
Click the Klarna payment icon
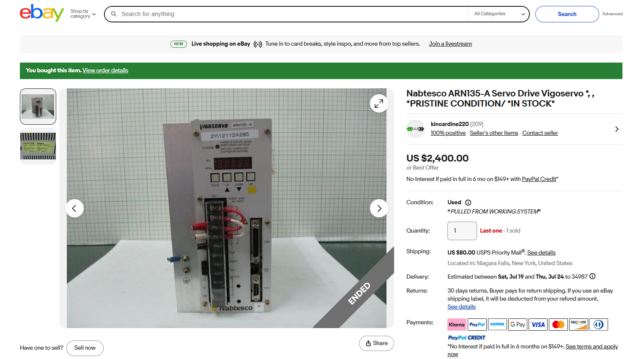(456, 324)
